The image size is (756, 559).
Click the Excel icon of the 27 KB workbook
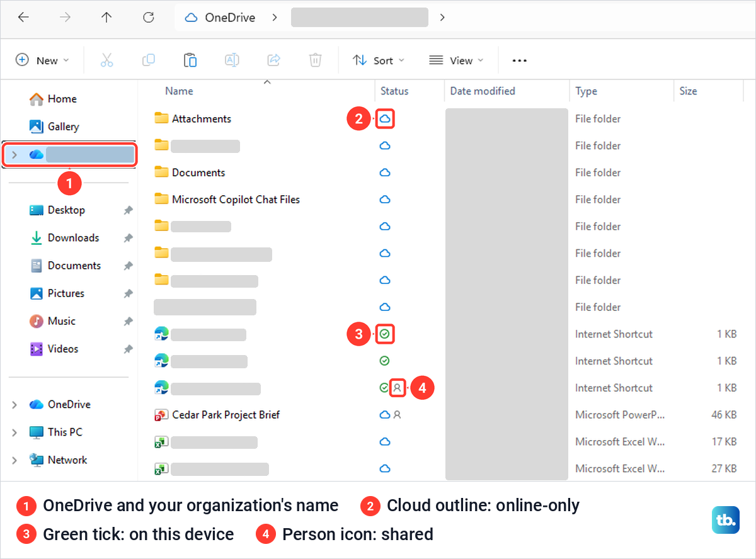(161, 469)
